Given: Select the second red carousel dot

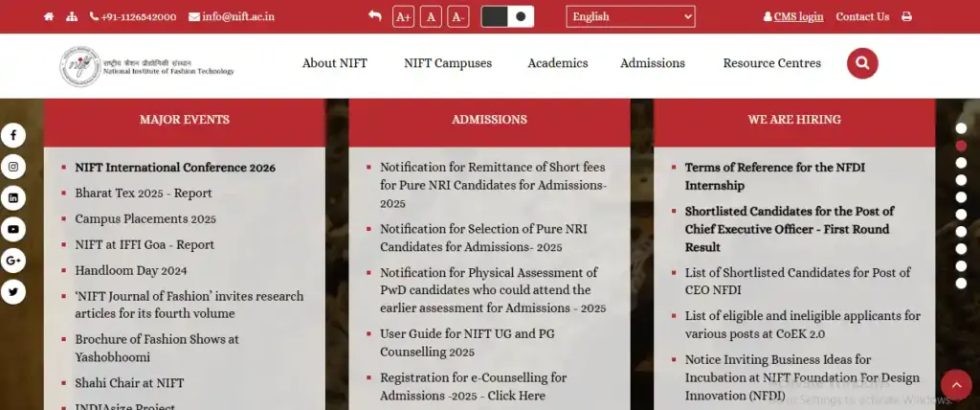Looking at the screenshot, I should 961,147.
